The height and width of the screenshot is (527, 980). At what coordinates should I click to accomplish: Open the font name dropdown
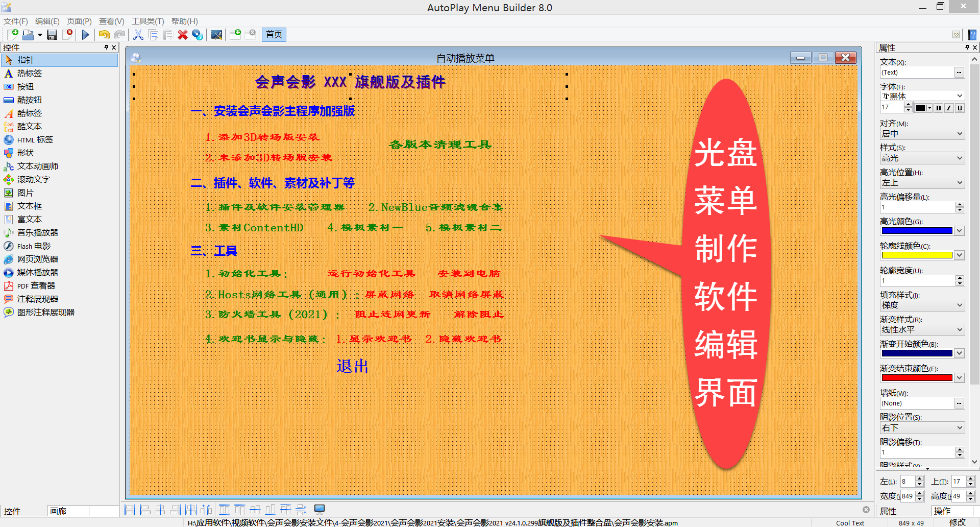coord(960,96)
